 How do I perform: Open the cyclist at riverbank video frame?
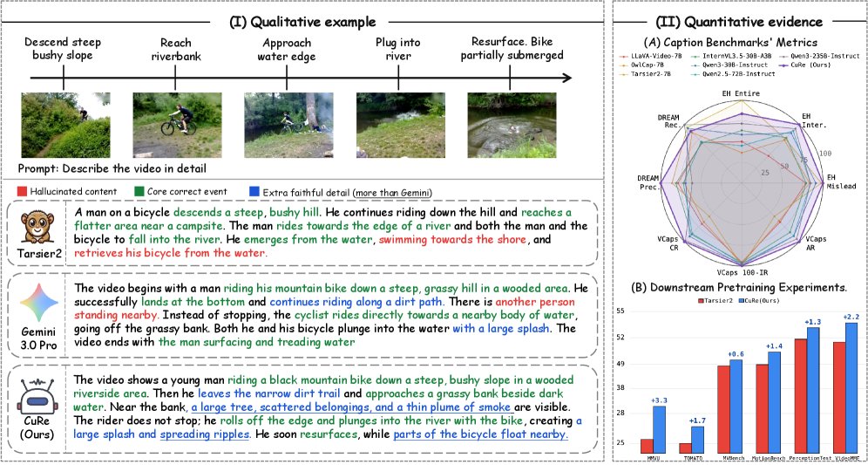(177, 126)
